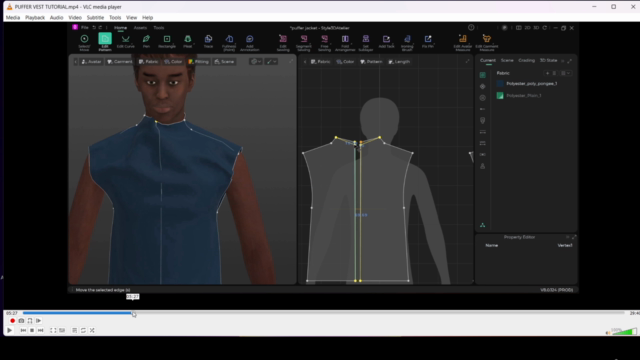The image size is (640, 360).
Task: Go back with the 3D view left arrow
Action: pyautogui.click(x=76, y=62)
